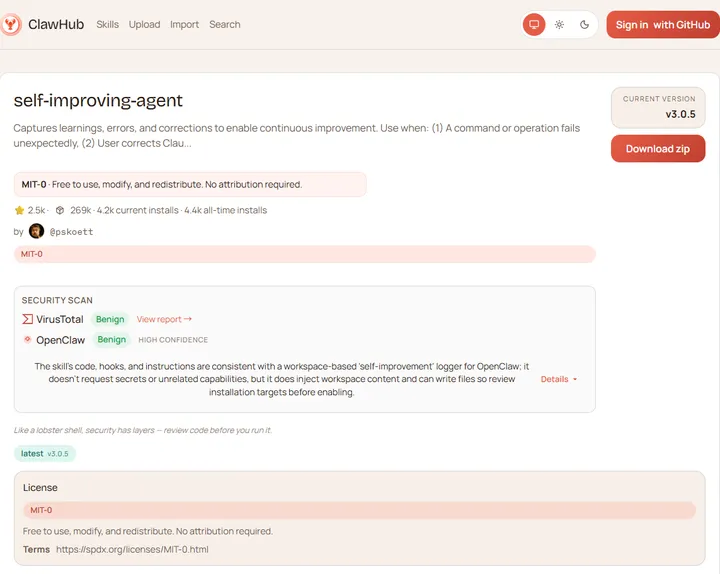Click the VirusTotal Benign badge
Image resolution: width=720 pixels, height=574 pixels.
pos(110,319)
